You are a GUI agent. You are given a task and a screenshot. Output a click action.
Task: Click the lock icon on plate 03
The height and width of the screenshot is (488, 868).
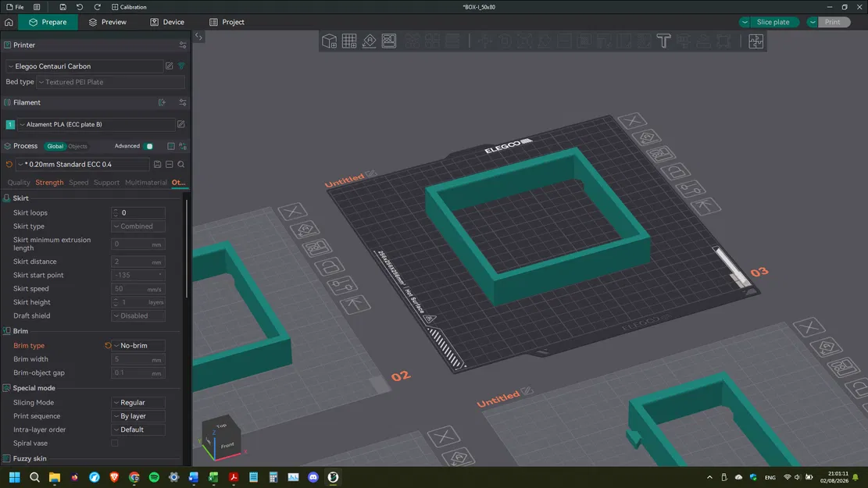(x=676, y=172)
